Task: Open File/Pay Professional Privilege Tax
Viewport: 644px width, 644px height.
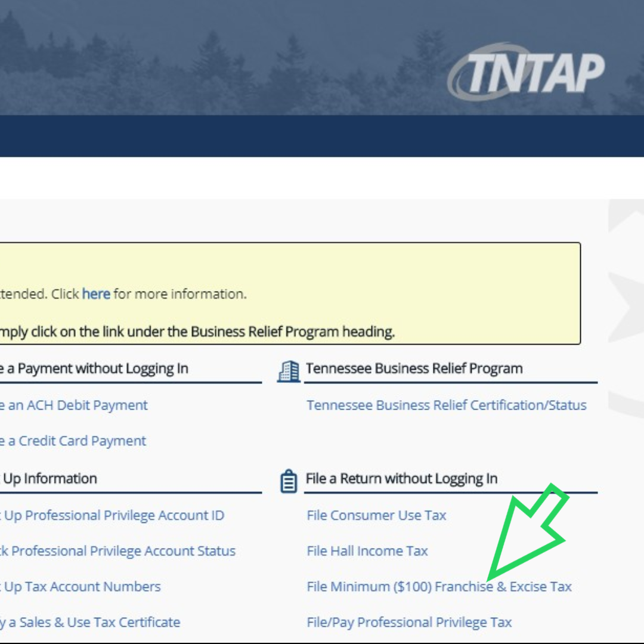Action: [409, 623]
